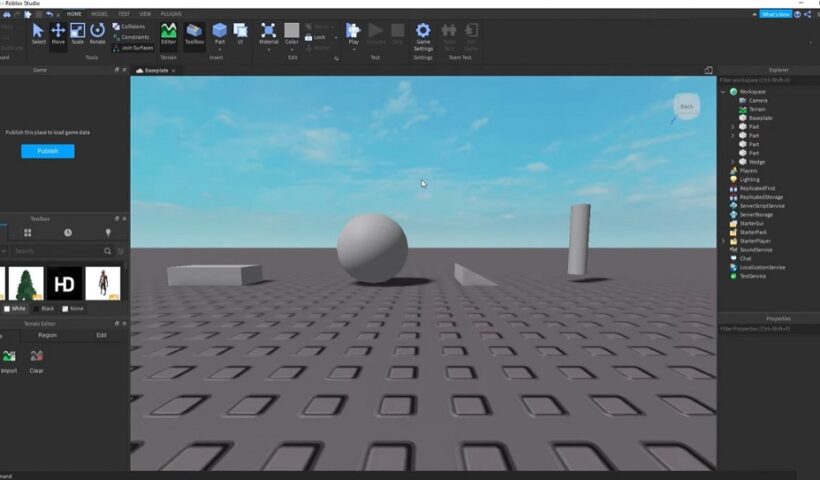
Task: Open the Toolbox from the ribbon
Action: [195, 34]
